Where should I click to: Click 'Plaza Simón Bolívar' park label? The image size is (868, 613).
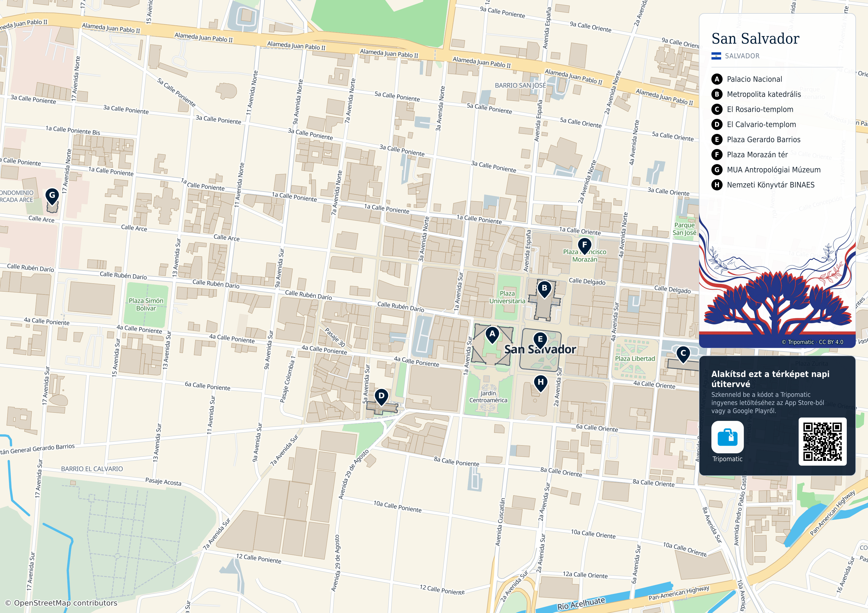point(146,305)
